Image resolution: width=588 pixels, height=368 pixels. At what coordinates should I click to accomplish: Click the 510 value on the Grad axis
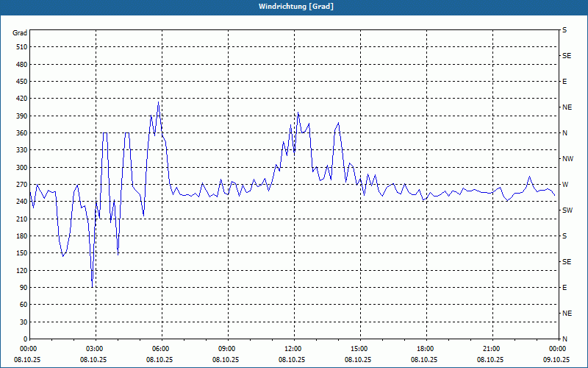tap(22, 47)
